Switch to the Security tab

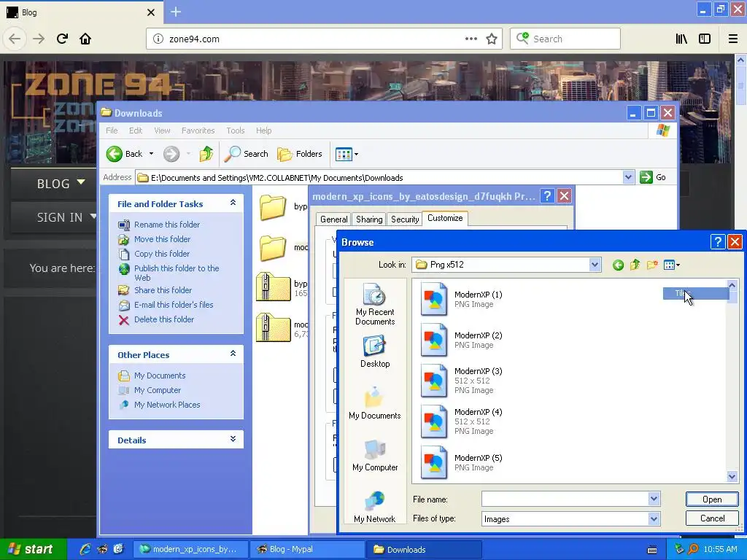point(405,219)
